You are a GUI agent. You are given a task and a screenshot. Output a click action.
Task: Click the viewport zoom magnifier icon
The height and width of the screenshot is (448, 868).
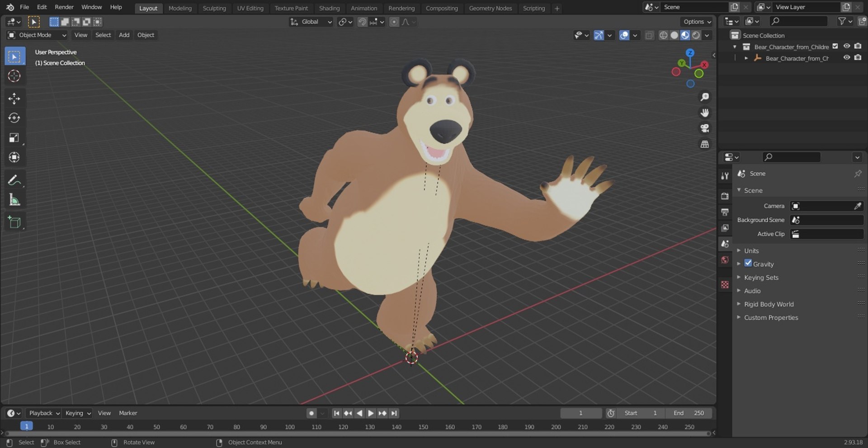705,97
